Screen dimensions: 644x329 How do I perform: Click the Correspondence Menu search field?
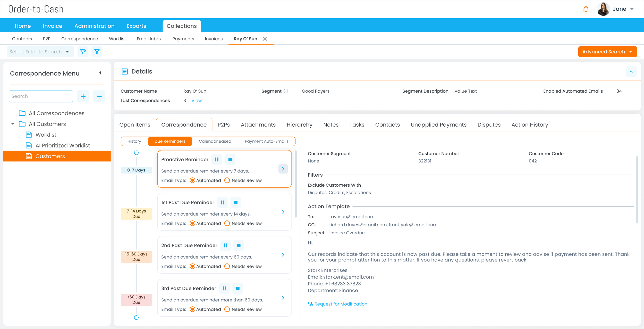pos(41,96)
